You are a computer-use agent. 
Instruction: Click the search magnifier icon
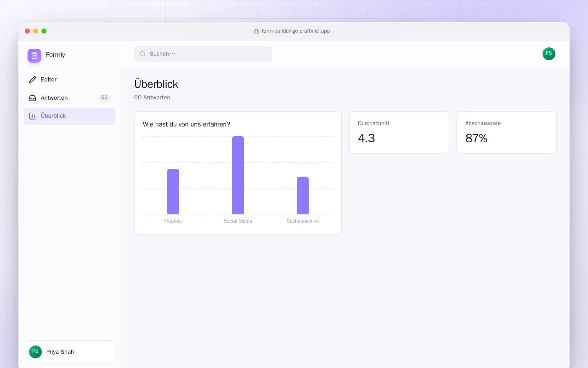coord(142,54)
